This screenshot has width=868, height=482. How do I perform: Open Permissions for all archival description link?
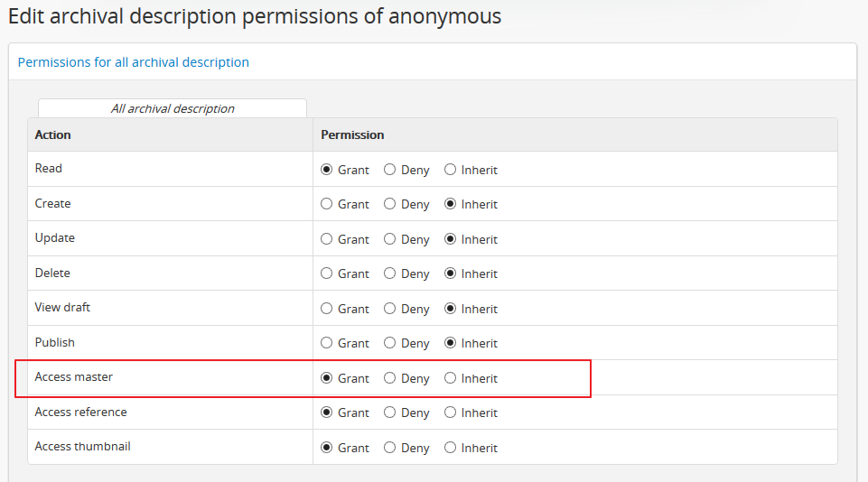coord(134,62)
